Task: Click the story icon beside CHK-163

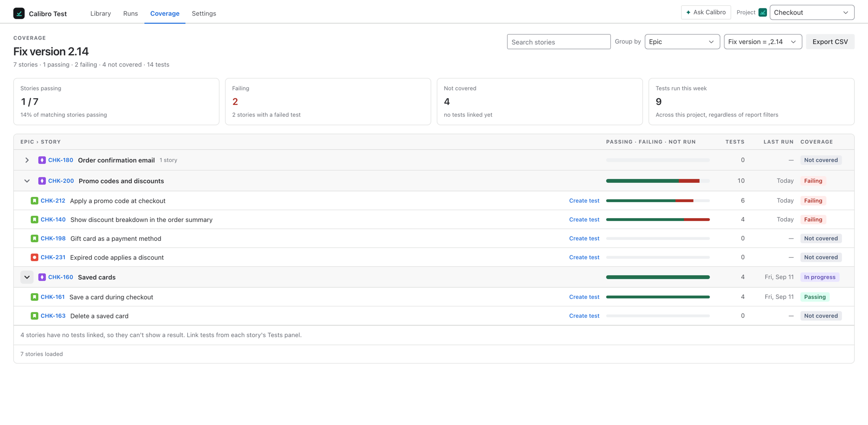Action: point(34,316)
